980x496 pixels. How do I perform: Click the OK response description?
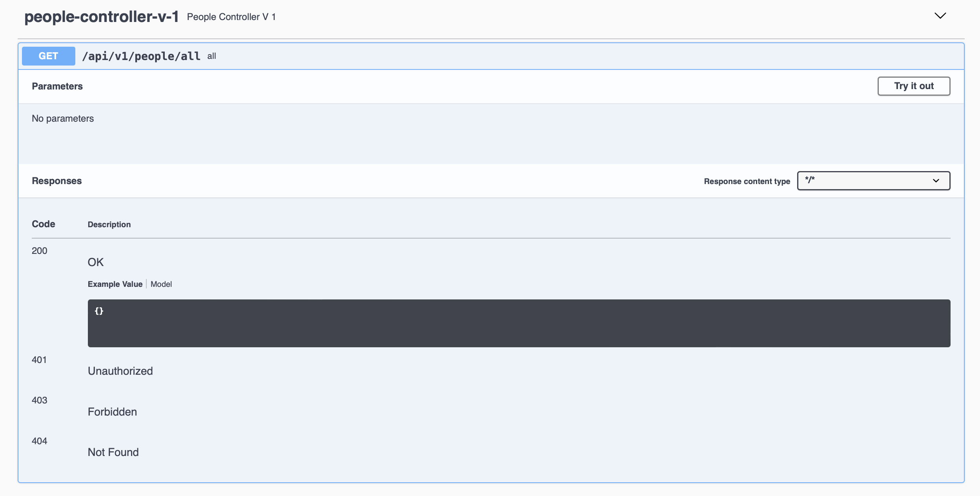(96, 262)
